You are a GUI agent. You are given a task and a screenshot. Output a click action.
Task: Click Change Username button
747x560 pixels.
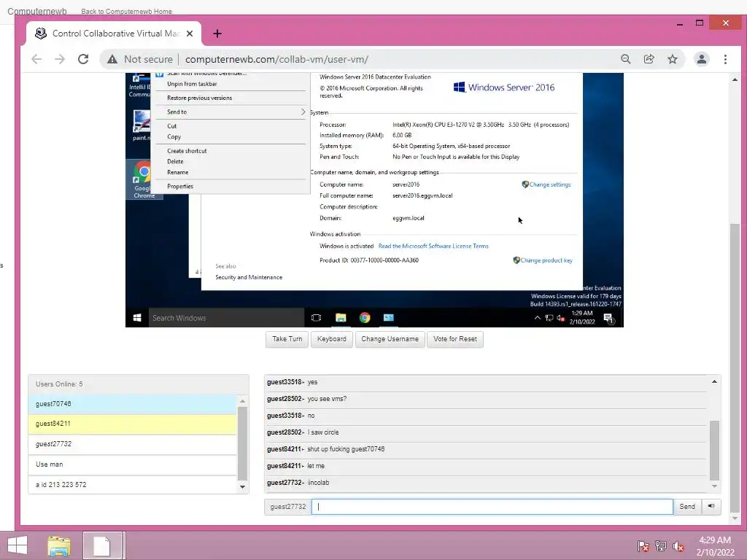point(390,339)
